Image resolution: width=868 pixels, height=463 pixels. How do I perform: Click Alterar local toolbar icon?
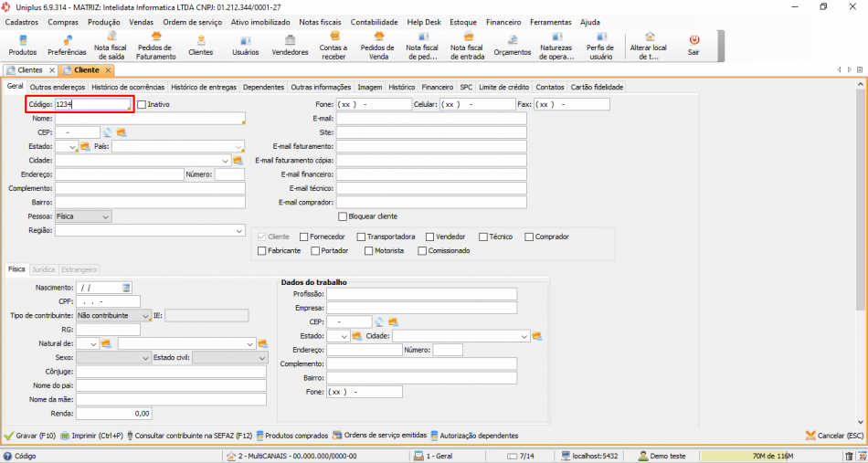tap(648, 46)
